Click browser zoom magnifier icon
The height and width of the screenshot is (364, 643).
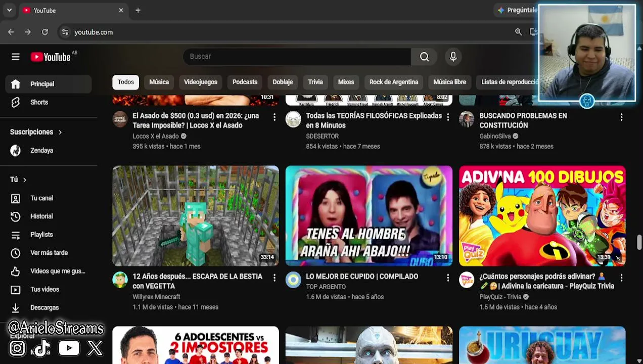[518, 32]
